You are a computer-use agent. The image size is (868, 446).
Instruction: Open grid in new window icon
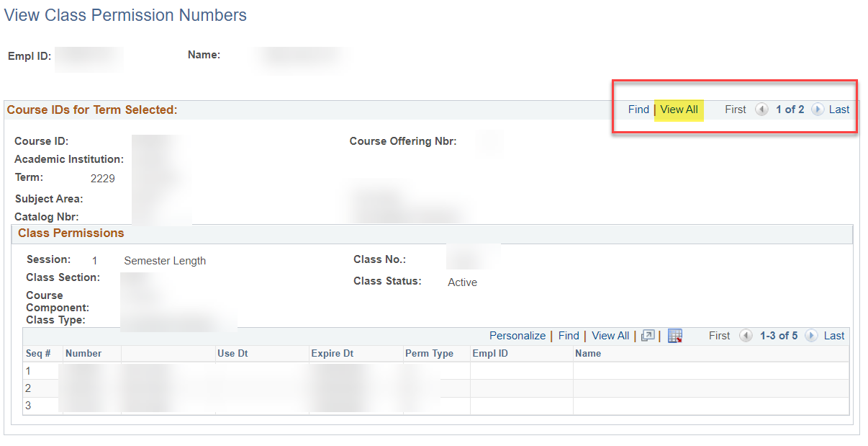648,336
